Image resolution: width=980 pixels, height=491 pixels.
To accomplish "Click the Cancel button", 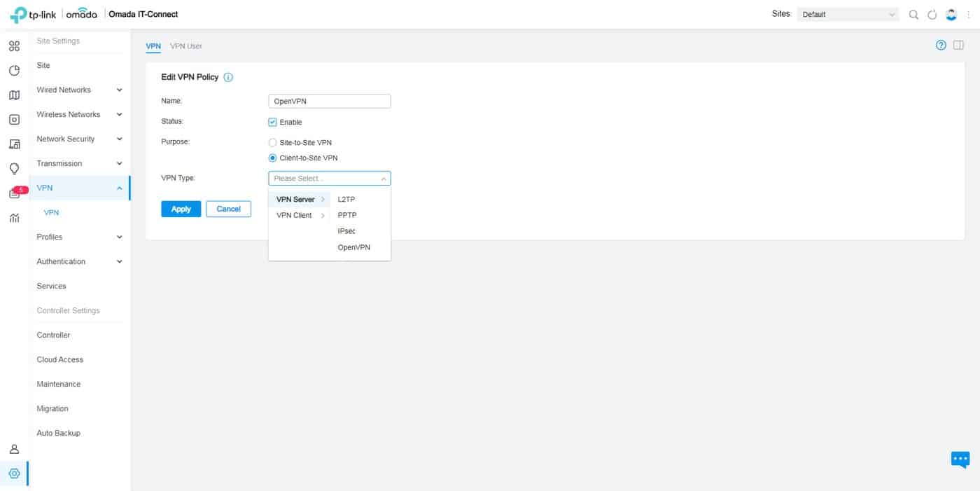I will point(228,209).
